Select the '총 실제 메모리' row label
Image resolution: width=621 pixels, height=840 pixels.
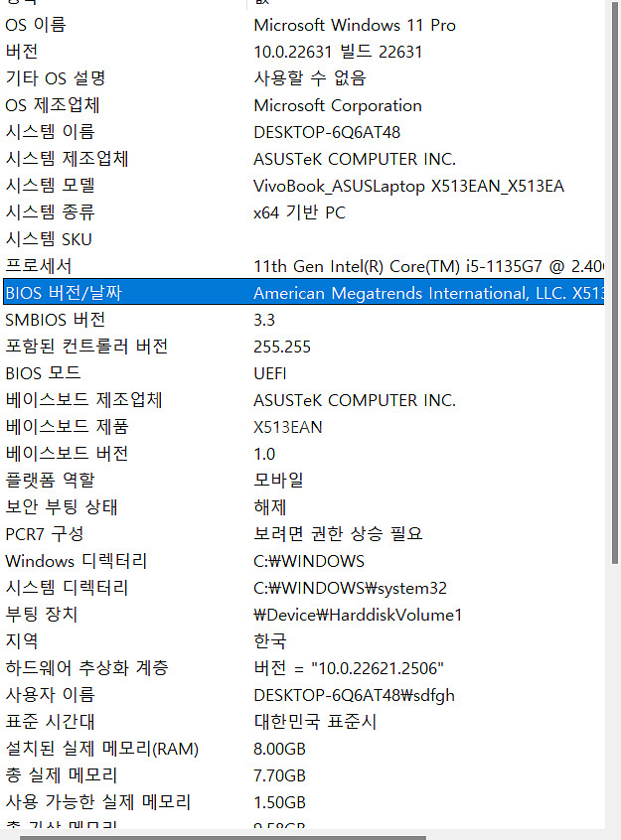pos(62,774)
